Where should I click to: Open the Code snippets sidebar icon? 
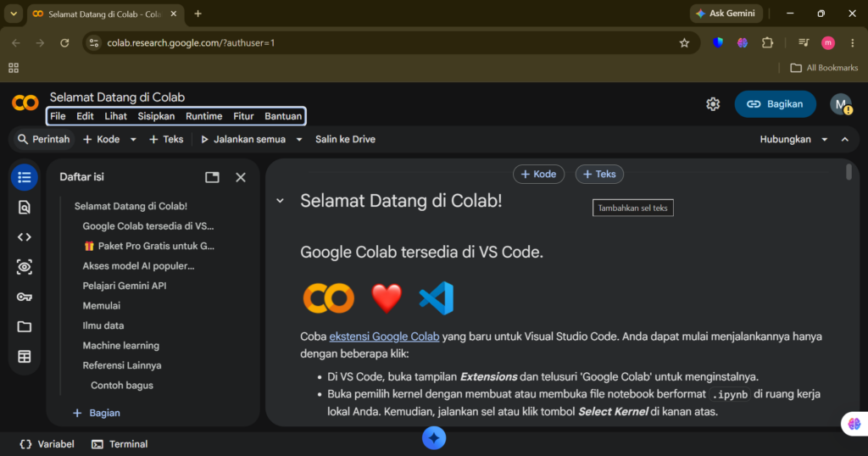[25, 236]
